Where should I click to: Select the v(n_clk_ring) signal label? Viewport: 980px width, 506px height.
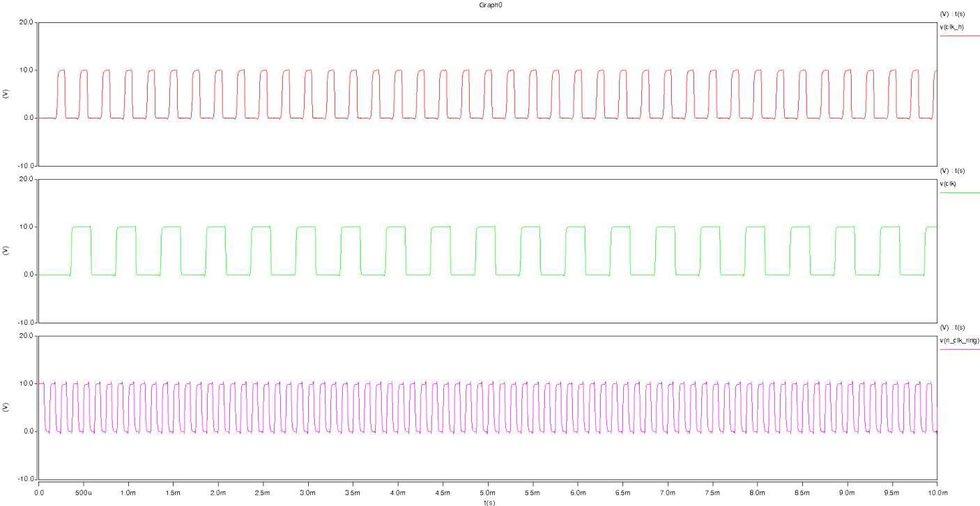click(960, 341)
